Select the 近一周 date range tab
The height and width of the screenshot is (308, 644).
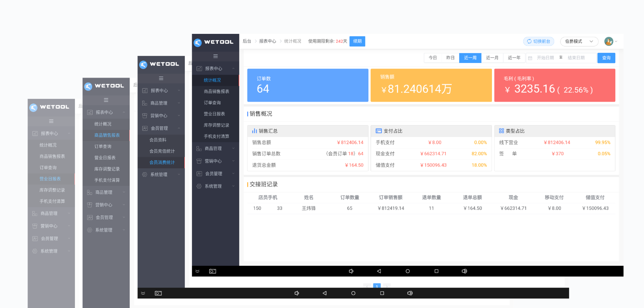[x=470, y=58]
